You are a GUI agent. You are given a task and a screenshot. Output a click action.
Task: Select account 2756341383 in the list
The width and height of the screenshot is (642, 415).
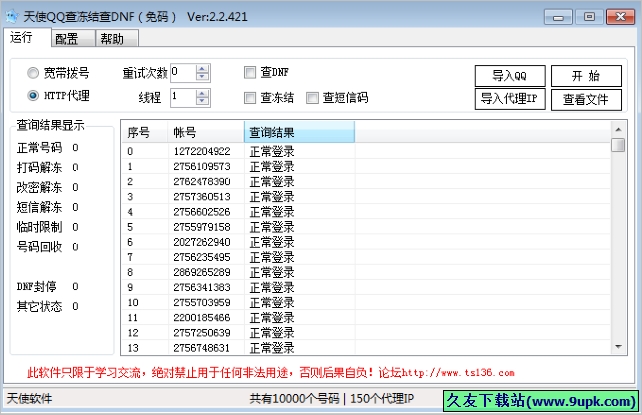tap(202, 288)
